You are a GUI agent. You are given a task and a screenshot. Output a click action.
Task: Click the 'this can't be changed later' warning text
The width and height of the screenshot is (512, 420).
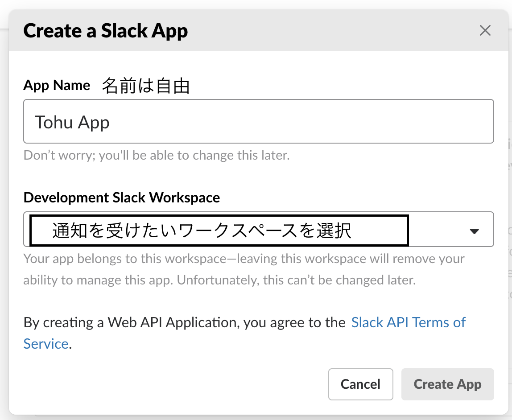point(339,280)
